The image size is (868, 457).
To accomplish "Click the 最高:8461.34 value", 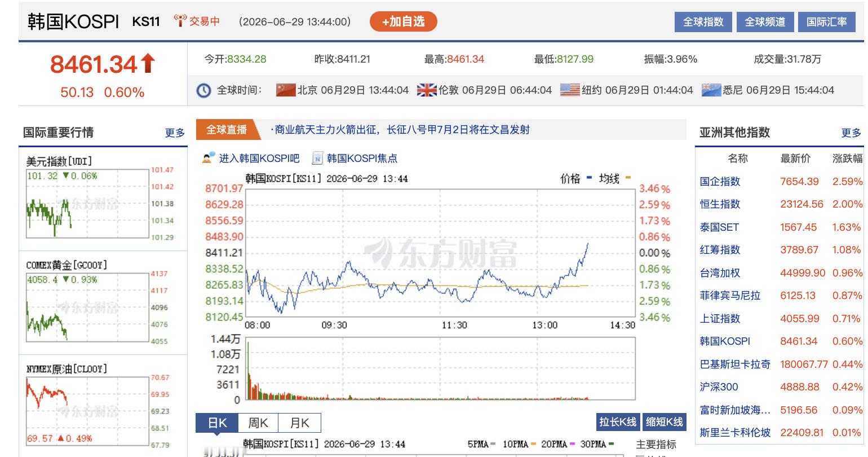I will [454, 59].
